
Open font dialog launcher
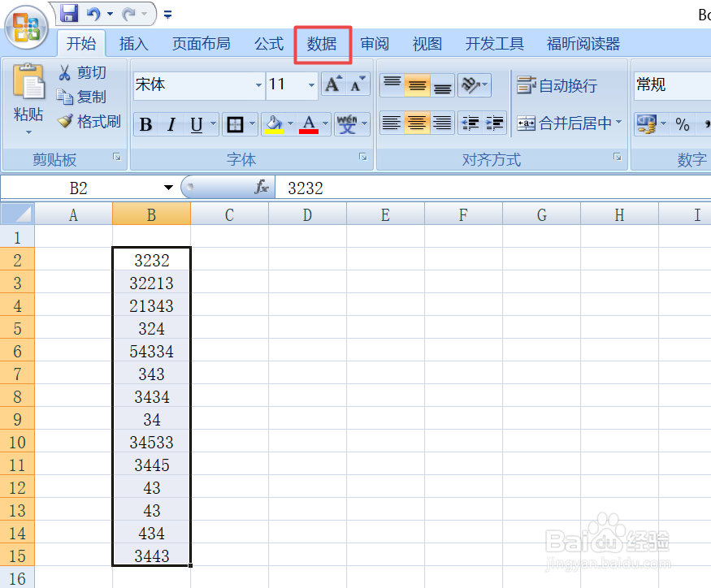coord(362,157)
